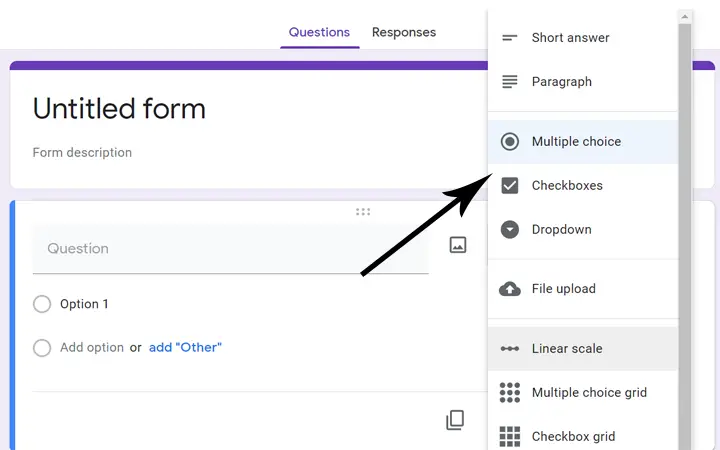Click the Form description field
This screenshot has width=720, height=450.
pyautogui.click(x=82, y=152)
